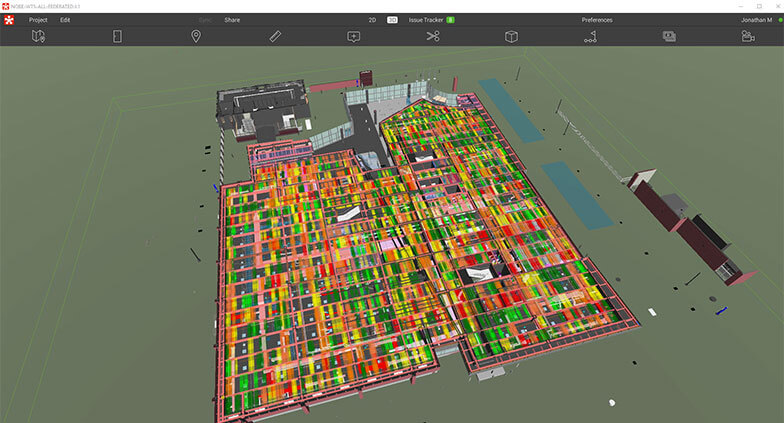Viewport: 784px width, 423px height.
Task: Click the path nodes toolbar icon
Action: tap(590, 36)
